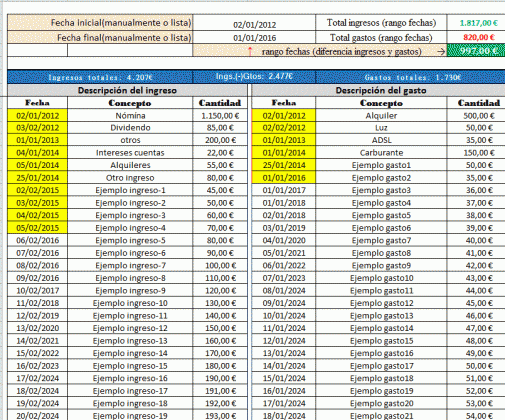This screenshot has height=420, width=505.
Task: Click the red up arrow icon
Action: tap(250, 51)
